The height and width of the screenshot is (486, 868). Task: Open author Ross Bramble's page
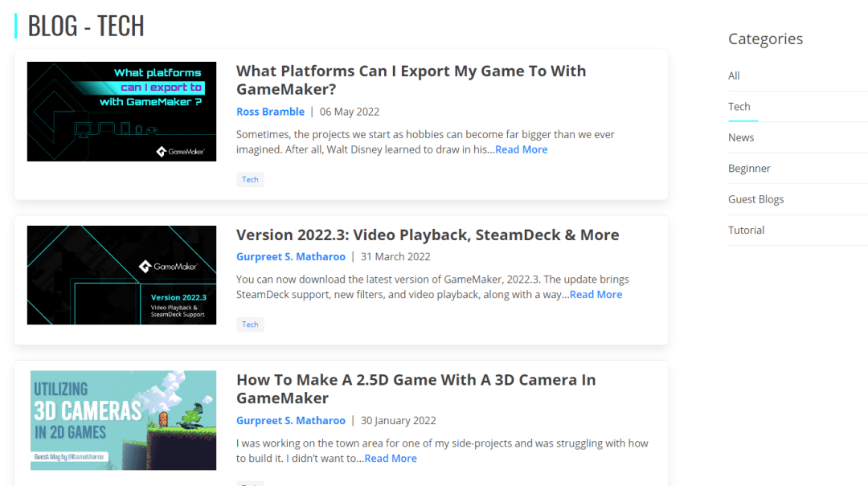270,112
